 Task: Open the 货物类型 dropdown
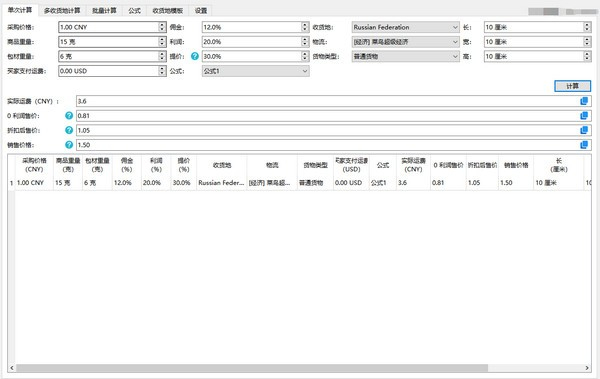tap(405, 56)
